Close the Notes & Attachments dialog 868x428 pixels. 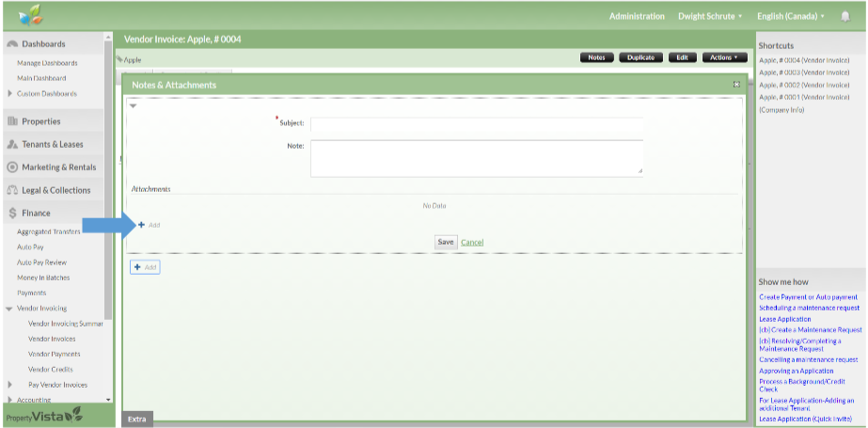[x=736, y=85]
